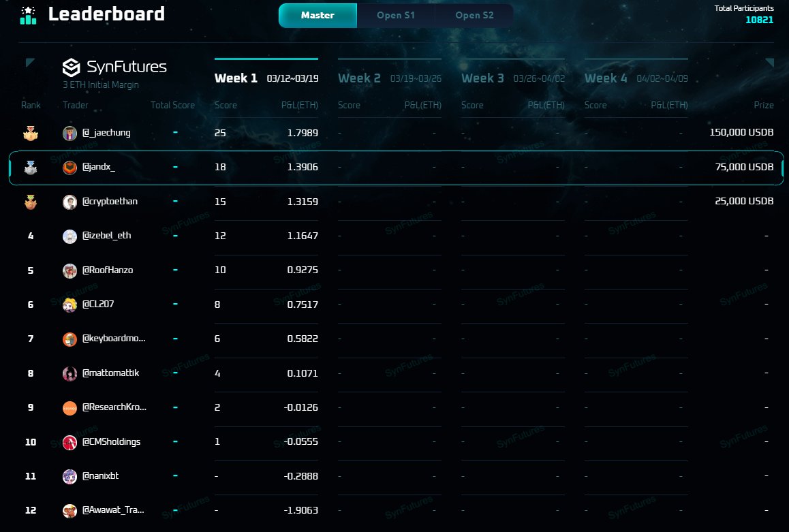Open @cryptoethan avatar
The width and height of the screenshot is (789, 532).
click(x=69, y=202)
